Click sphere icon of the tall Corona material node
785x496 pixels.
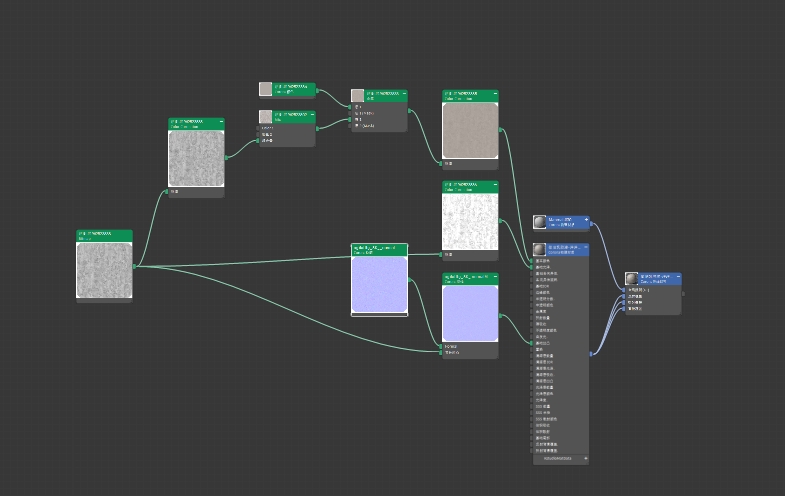click(x=539, y=249)
